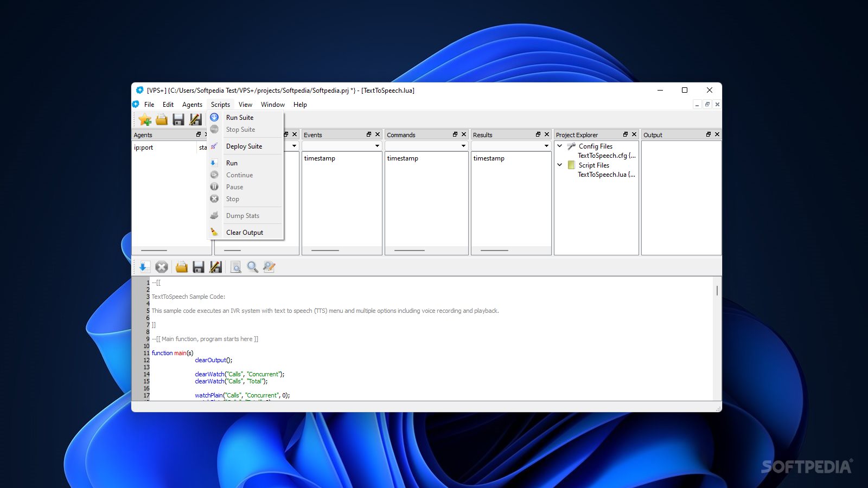Open the Help menu
Viewport: 868px width, 488px height.
pyautogui.click(x=300, y=105)
